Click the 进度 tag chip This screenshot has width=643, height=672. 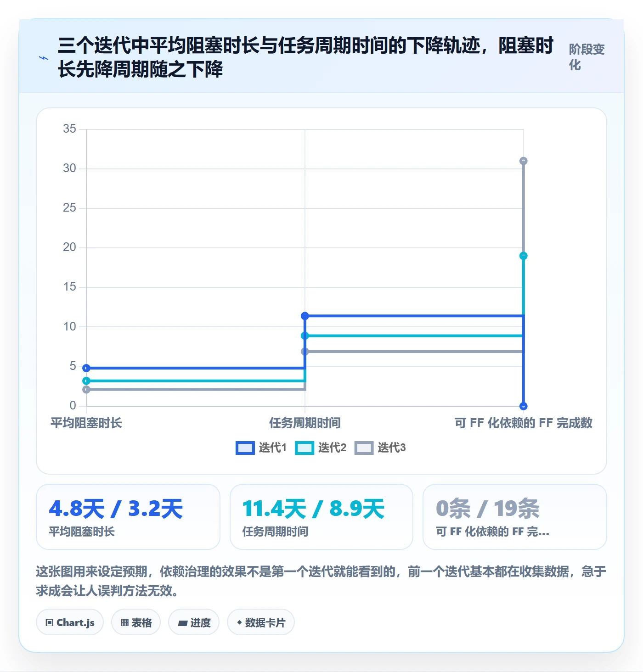click(194, 622)
